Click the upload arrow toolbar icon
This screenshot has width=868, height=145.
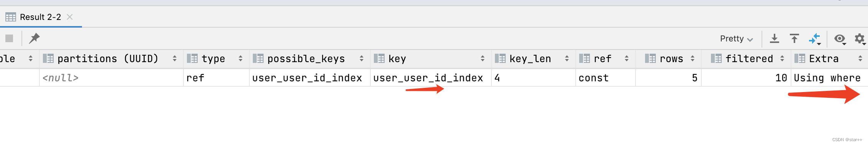(x=794, y=38)
